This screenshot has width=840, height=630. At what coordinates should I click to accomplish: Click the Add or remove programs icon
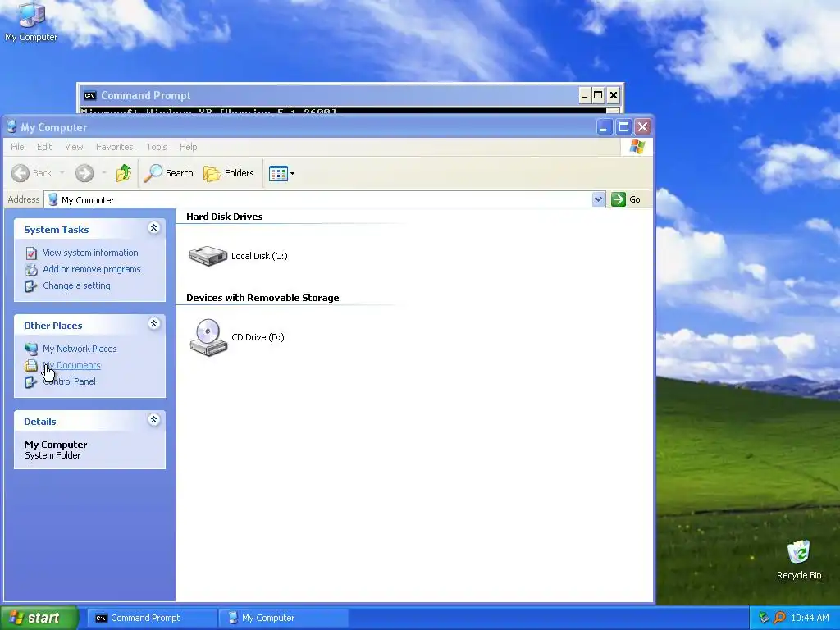click(31, 269)
